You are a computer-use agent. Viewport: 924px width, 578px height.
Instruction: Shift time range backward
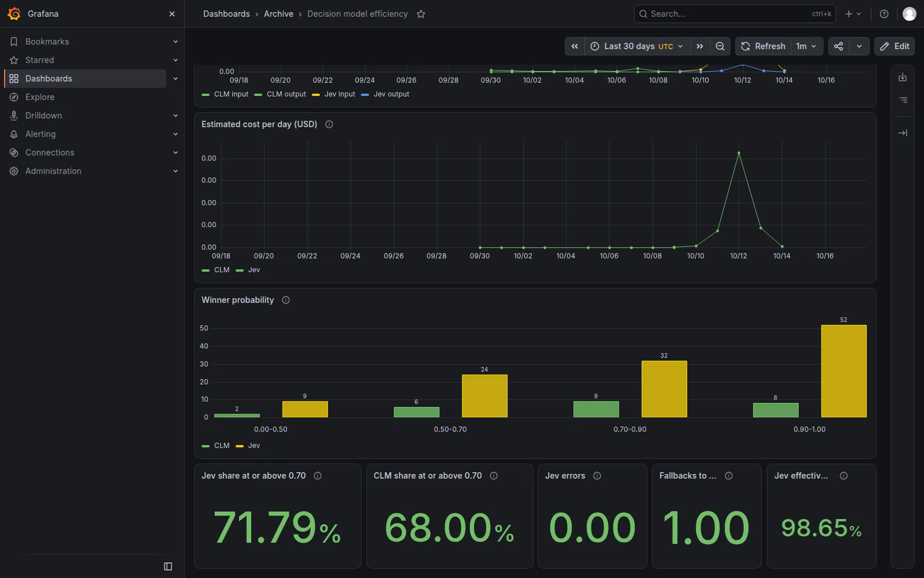[x=575, y=46]
